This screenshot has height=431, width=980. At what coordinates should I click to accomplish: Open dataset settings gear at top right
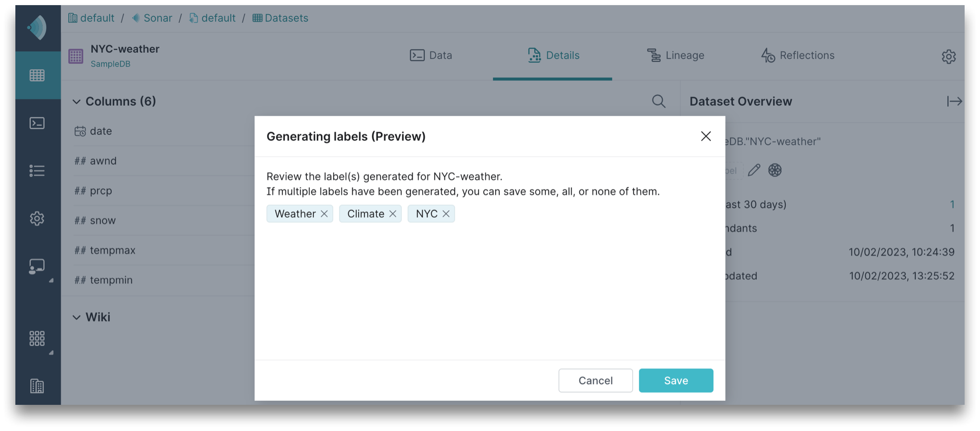click(949, 56)
